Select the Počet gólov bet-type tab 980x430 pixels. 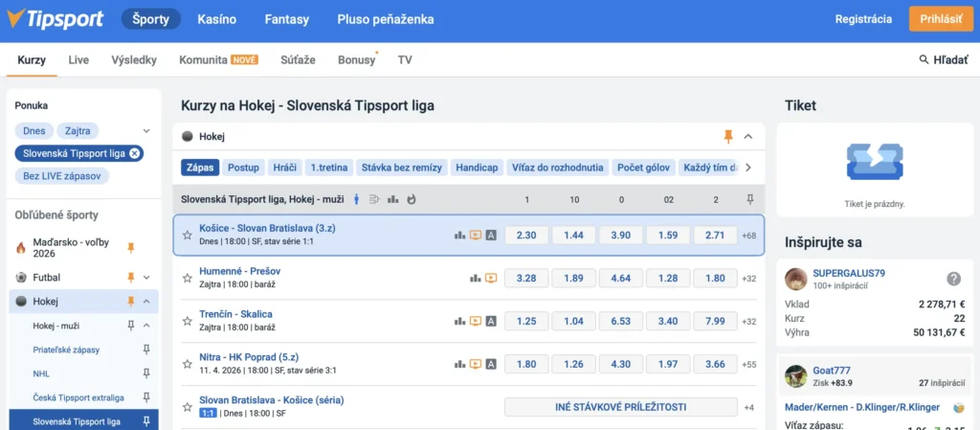point(644,168)
